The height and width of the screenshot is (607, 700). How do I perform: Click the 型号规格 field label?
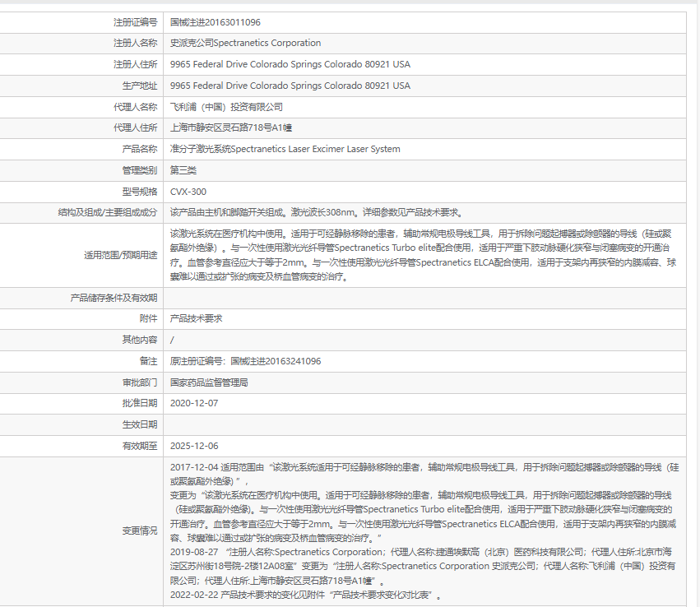point(140,192)
